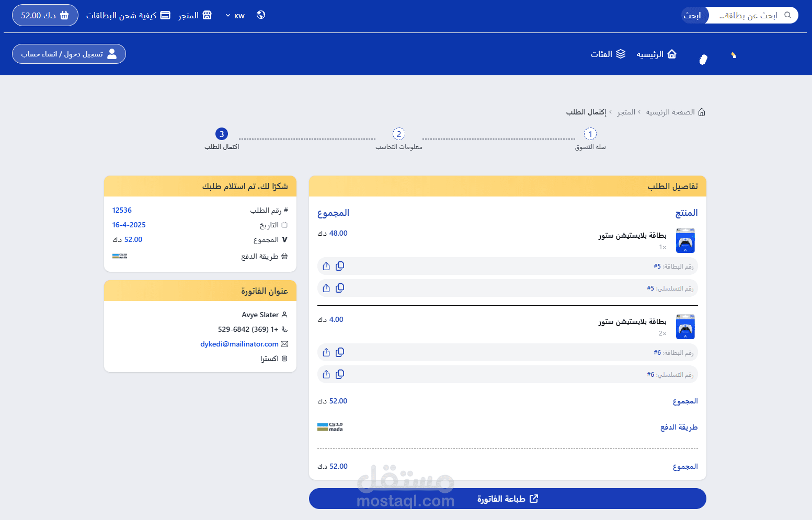
Task: Click phone number +1 (369) 529-6842
Action: click(x=248, y=329)
